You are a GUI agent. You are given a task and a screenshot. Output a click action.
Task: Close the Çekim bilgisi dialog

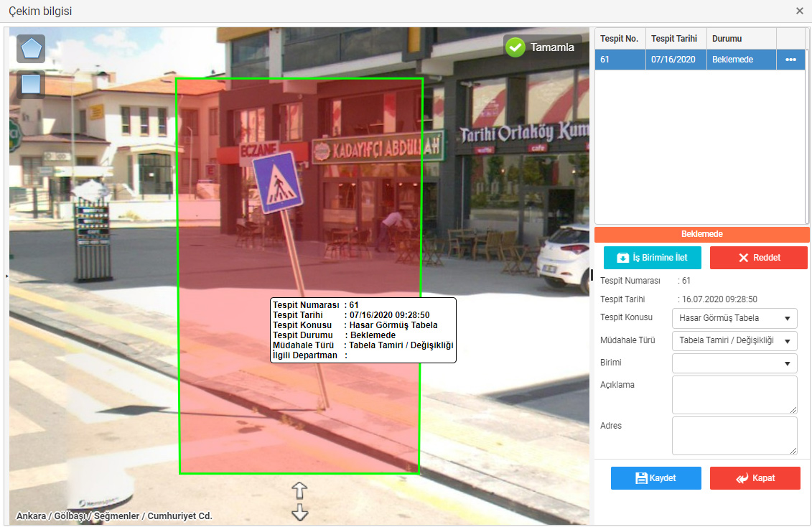800,11
